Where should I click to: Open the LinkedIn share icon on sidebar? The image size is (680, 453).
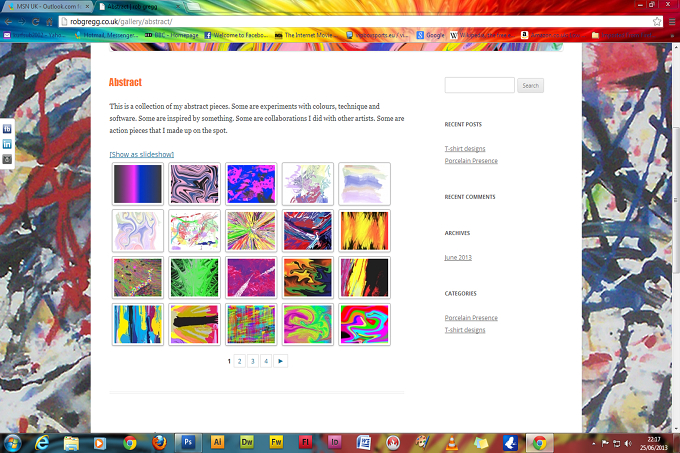click(7, 144)
